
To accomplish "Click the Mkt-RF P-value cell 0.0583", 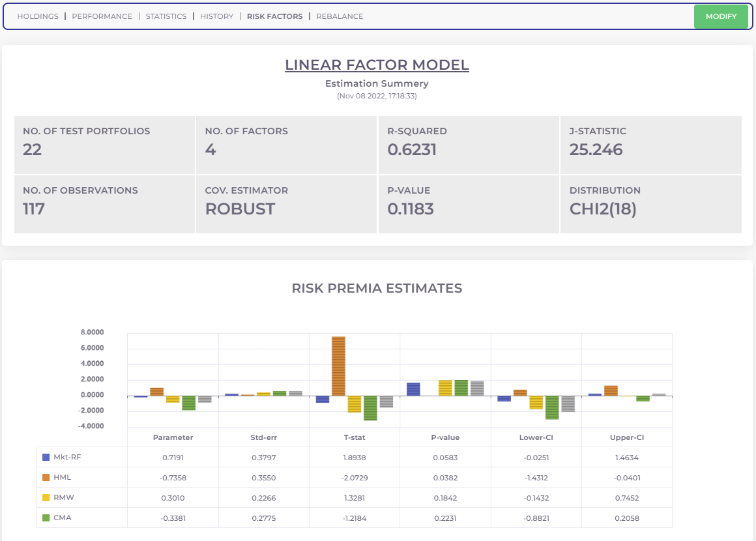I will click(x=445, y=458).
